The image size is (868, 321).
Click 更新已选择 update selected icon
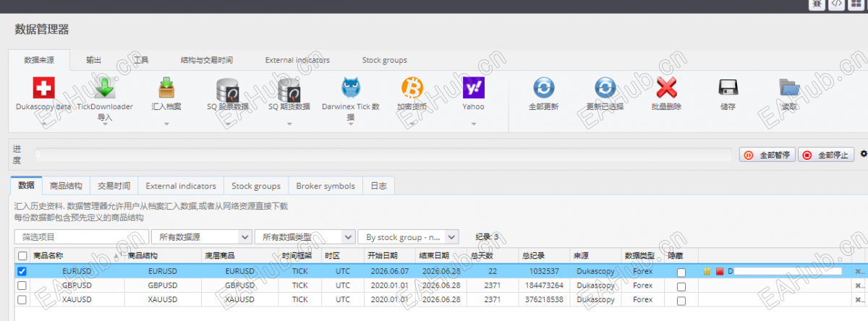(x=605, y=88)
